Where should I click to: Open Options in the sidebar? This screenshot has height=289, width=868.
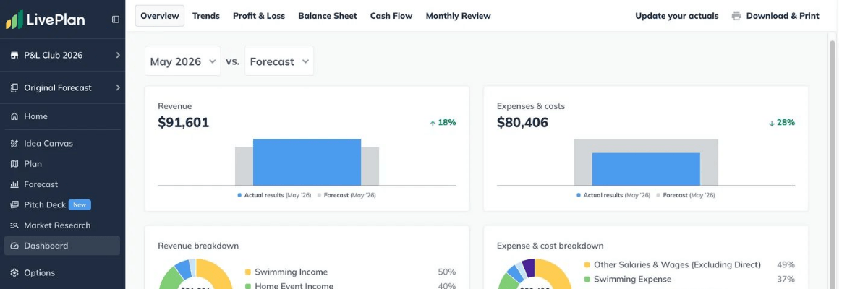tap(62, 272)
